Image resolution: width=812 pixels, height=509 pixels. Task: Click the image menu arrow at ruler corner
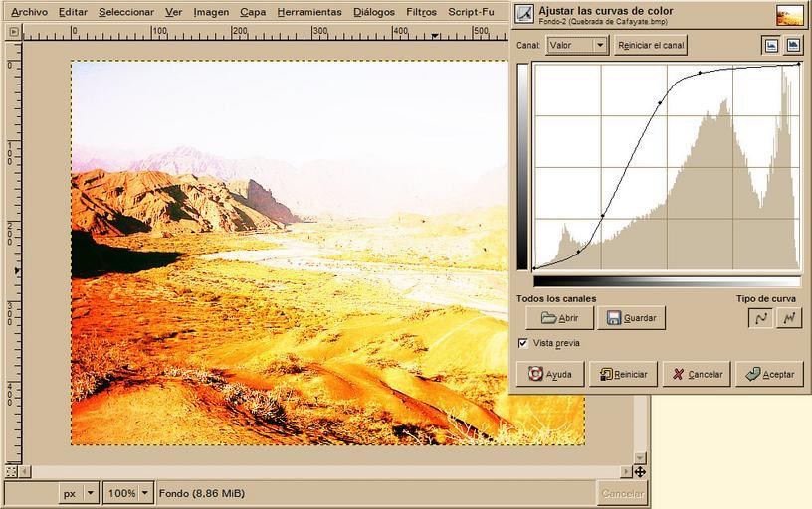click(13, 32)
